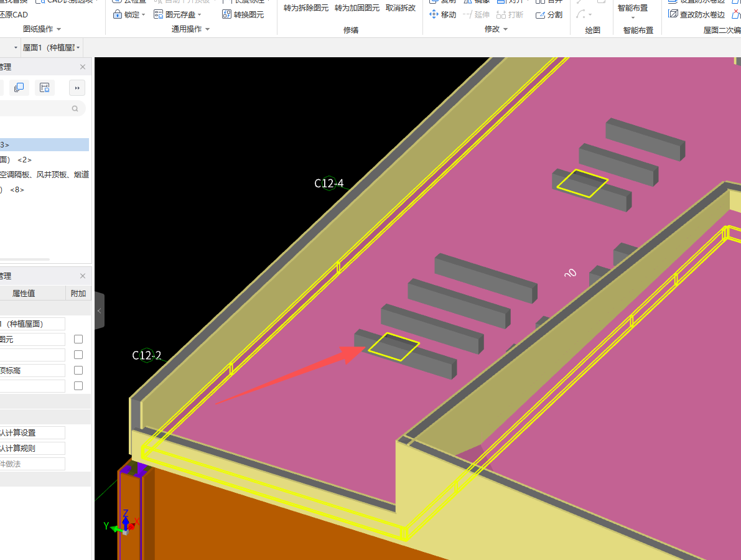
Task: Click the 计算规则 property field
Action: (x=32, y=449)
